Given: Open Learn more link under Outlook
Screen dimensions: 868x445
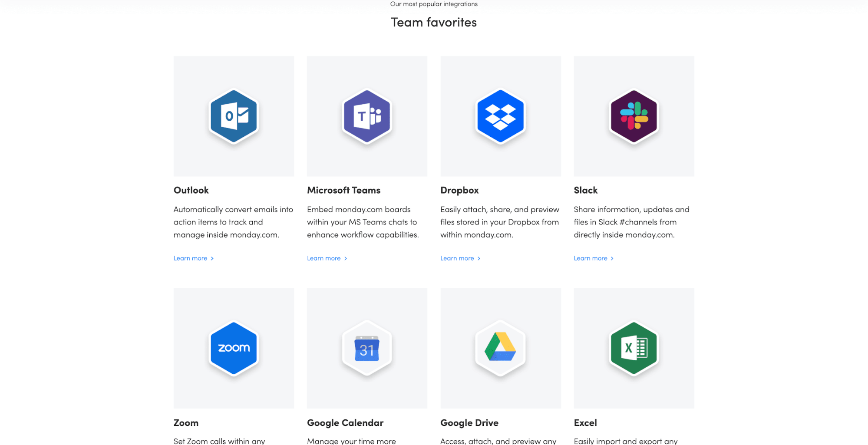Looking at the screenshot, I should click(x=194, y=258).
